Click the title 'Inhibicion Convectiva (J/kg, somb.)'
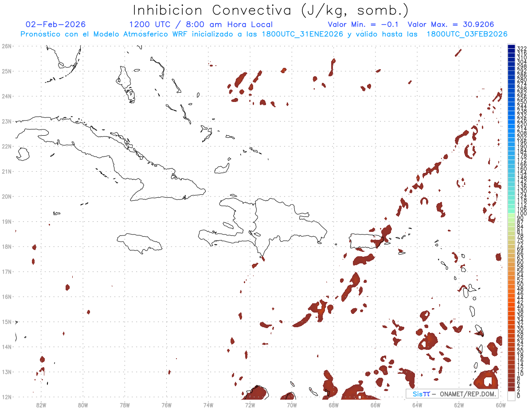 (x=271, y=10)
